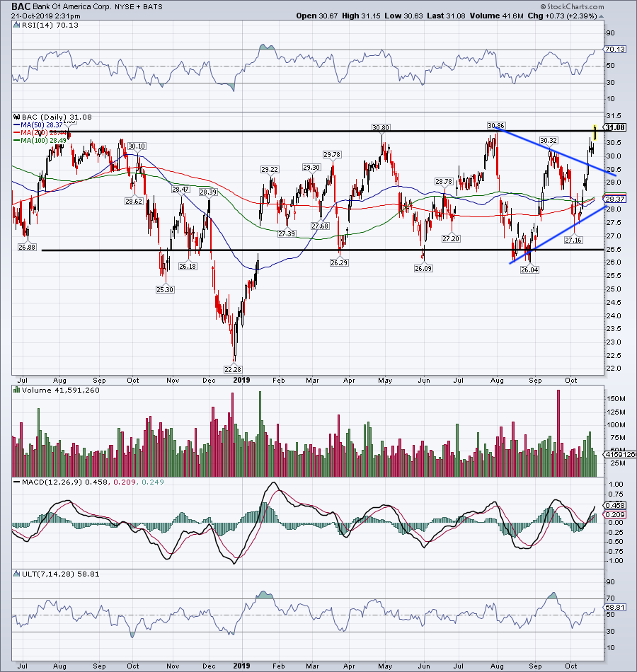
Task: Click the 28.47 price annotation
Action: tap(180, 190)
